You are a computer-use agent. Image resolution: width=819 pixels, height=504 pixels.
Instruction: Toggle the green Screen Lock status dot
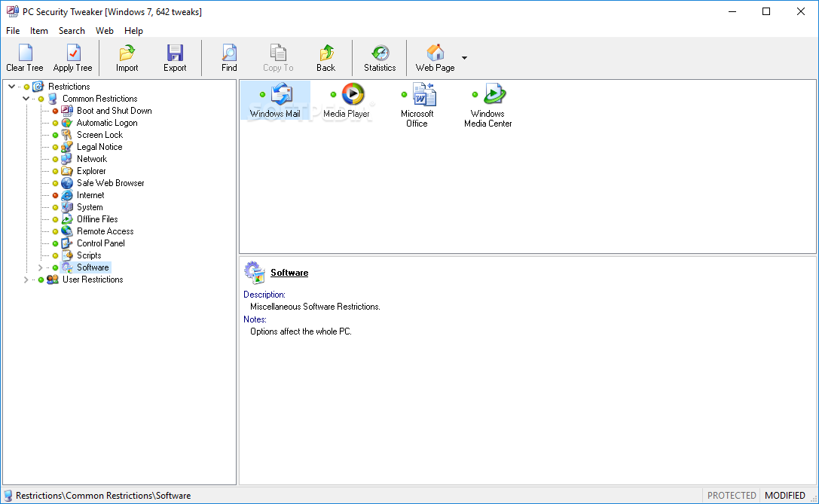(55, 136)
